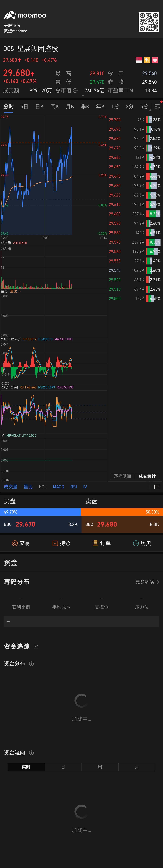Select the 日 fund flow tab
Viewport: 163px width, 868px height.
click(x=63, y=767)
